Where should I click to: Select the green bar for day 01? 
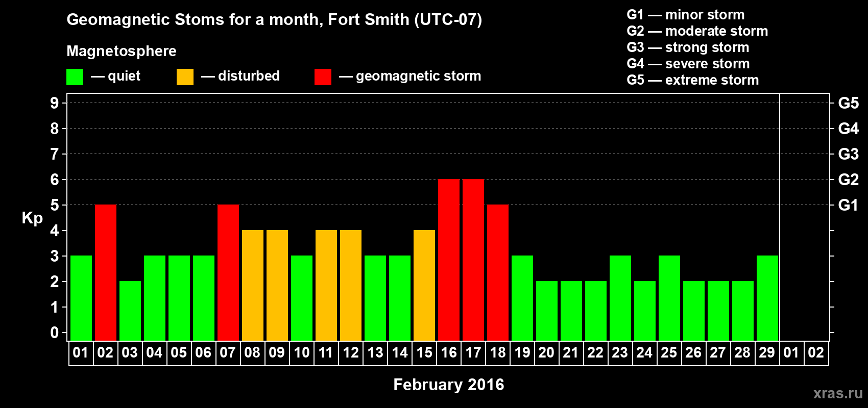click(x=81, y=298)
